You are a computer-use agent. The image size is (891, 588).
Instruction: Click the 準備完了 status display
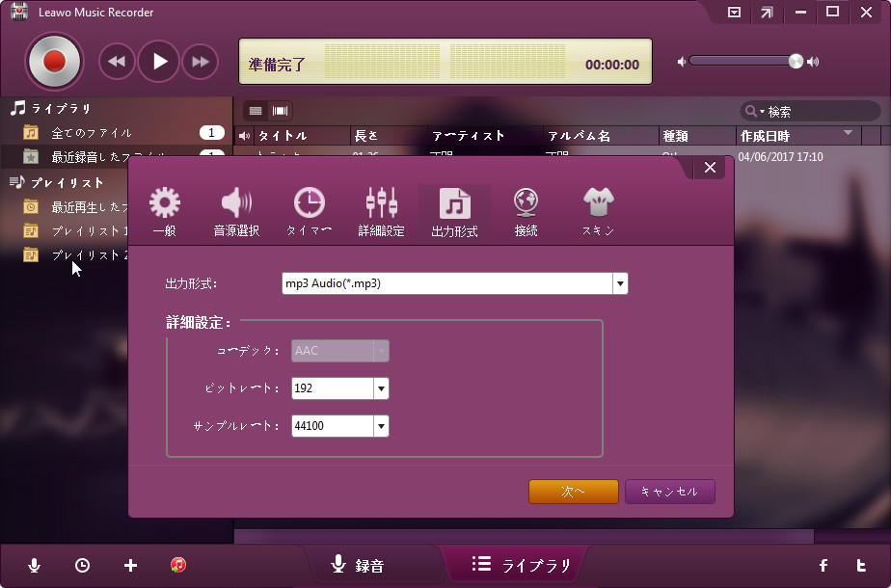point(278,65)
